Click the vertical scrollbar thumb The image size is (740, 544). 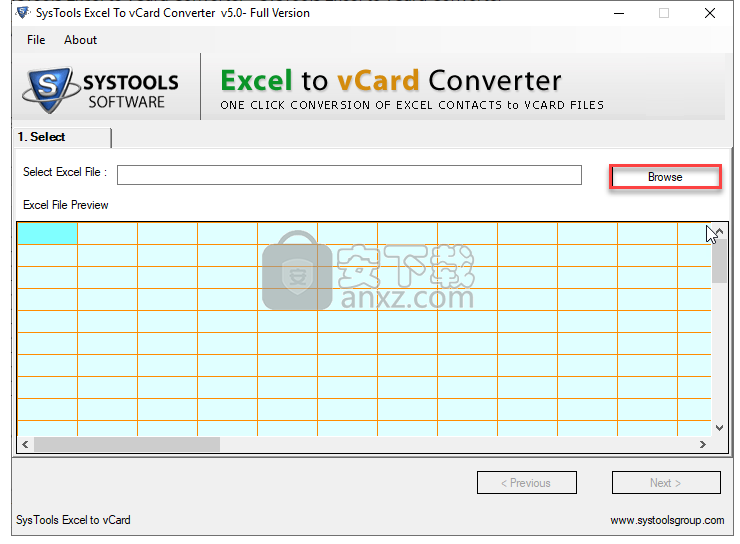click(x=719, y=261)
